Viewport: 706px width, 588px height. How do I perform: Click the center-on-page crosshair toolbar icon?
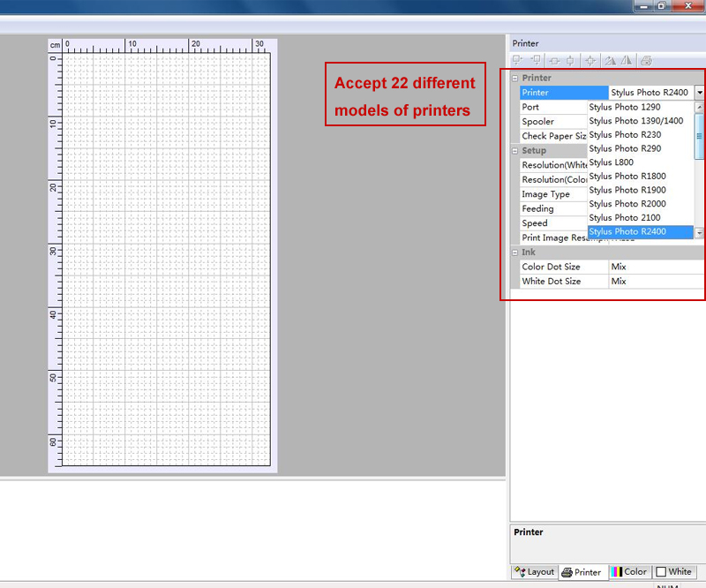(590, 61)
